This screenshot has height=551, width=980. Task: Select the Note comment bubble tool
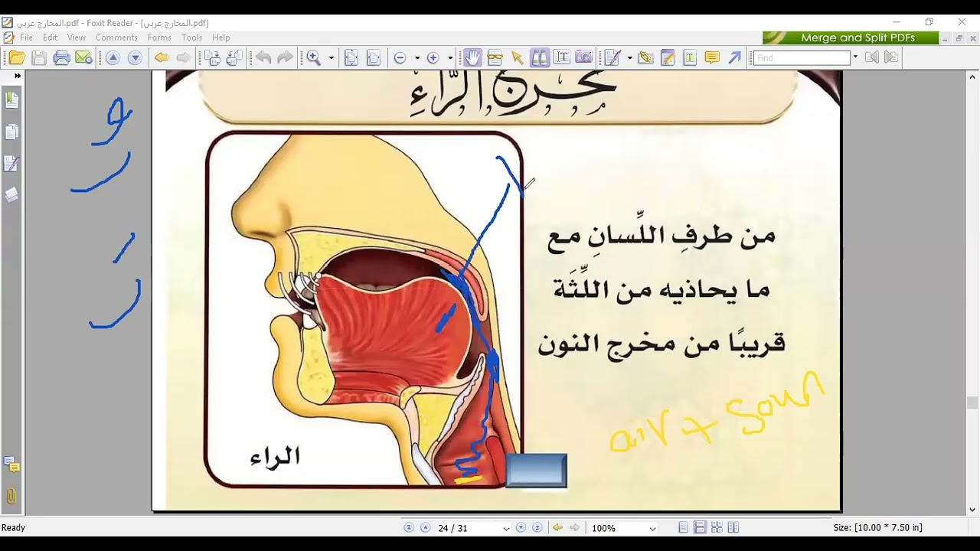(712, 57)
